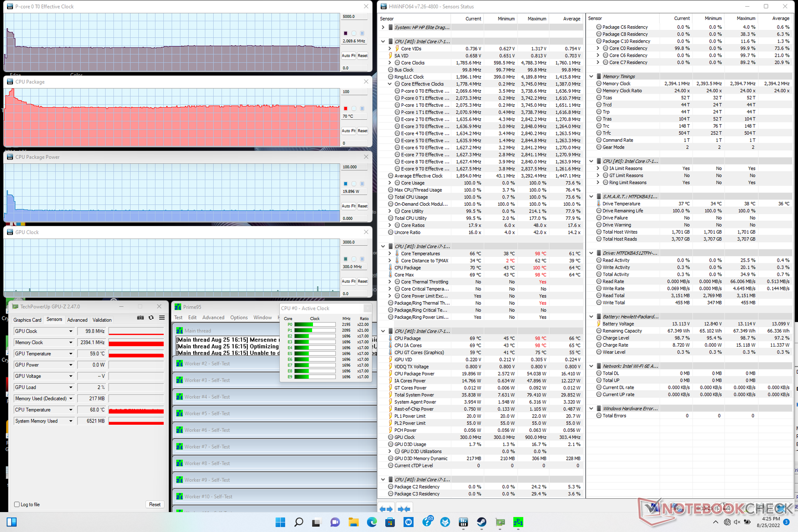The height and width of the screenshot is (532, 798).
Task: Click Auto Fit on P-core 0 clock graph
Action: [x=348, y=56]
